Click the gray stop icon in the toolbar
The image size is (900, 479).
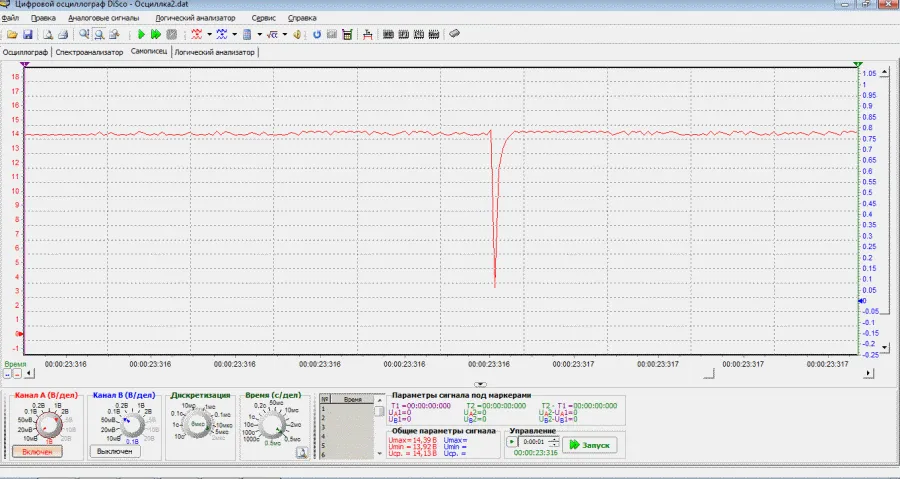pos(171,34)
